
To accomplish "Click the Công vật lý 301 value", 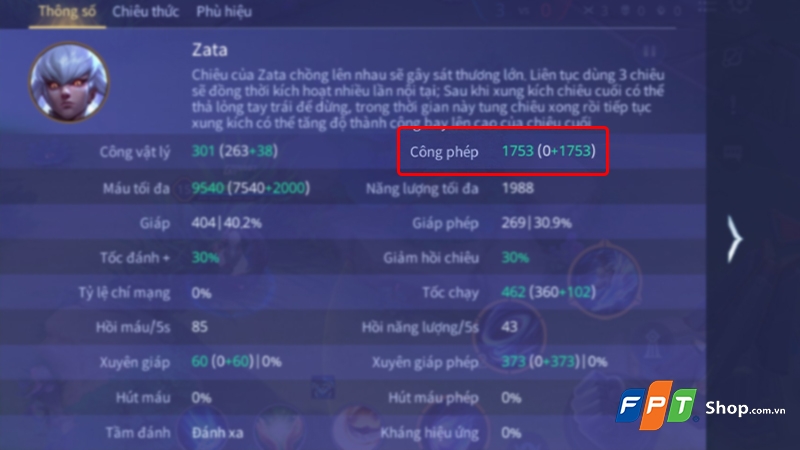I will pyautogui.click(x=234, y=151).
